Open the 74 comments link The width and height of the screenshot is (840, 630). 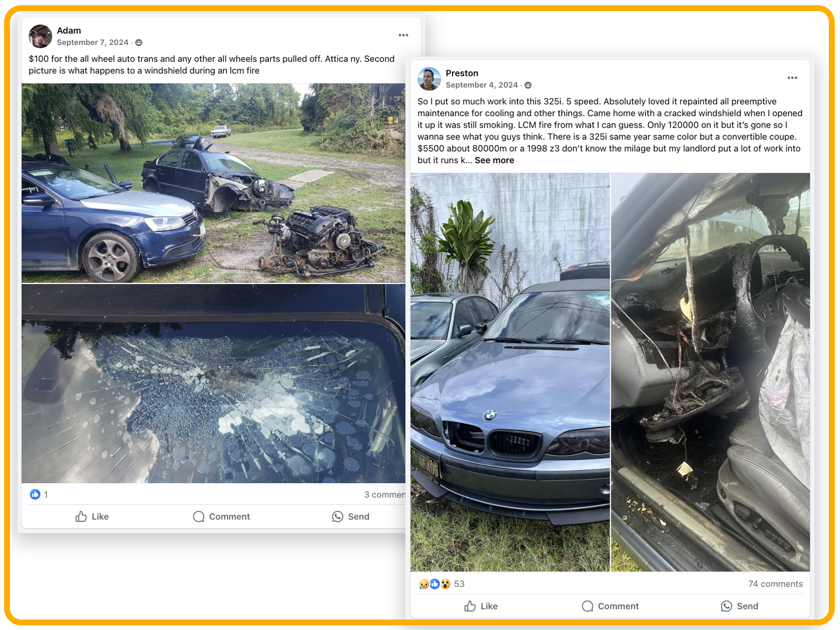coord(775,584)
